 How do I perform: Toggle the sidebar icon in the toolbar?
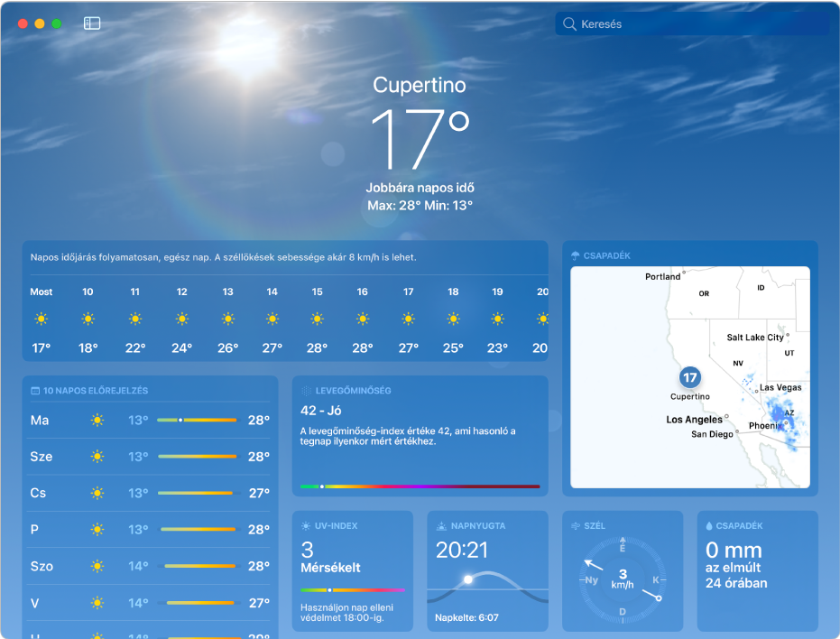(92, 23)
